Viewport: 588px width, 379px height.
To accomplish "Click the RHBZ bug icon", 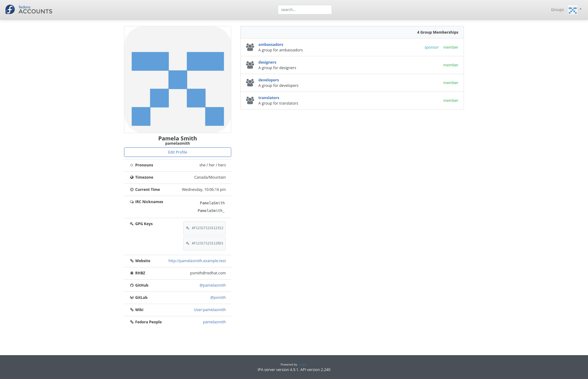I will 132,273.
